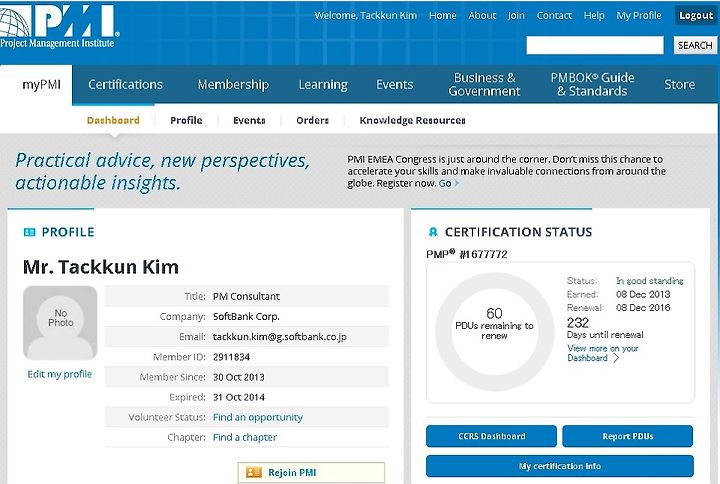720x484 pixels.
Task: Click the Earned date 08 Dec 2013
Action: (x=643, y=294)
